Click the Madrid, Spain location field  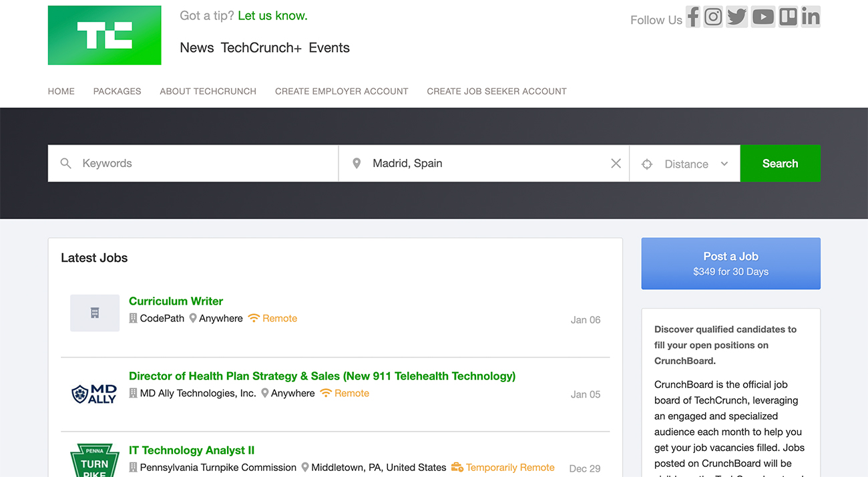(x=484, y=163)
